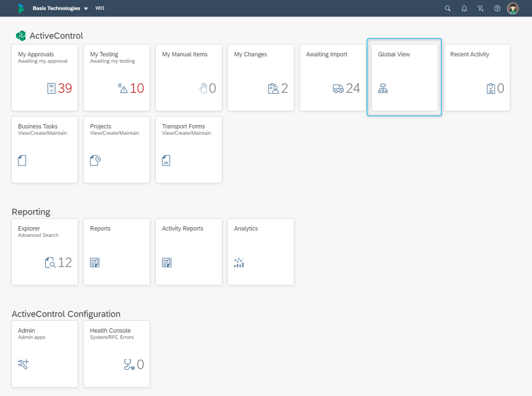Open the Admin tile title
The image size is (532, 396).
[26, 331]
